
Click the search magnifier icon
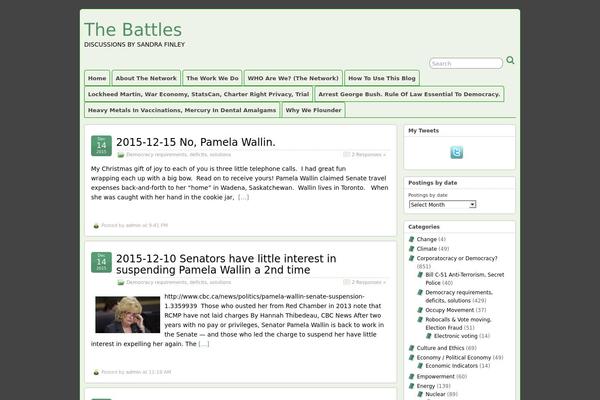tap(510, 60)
